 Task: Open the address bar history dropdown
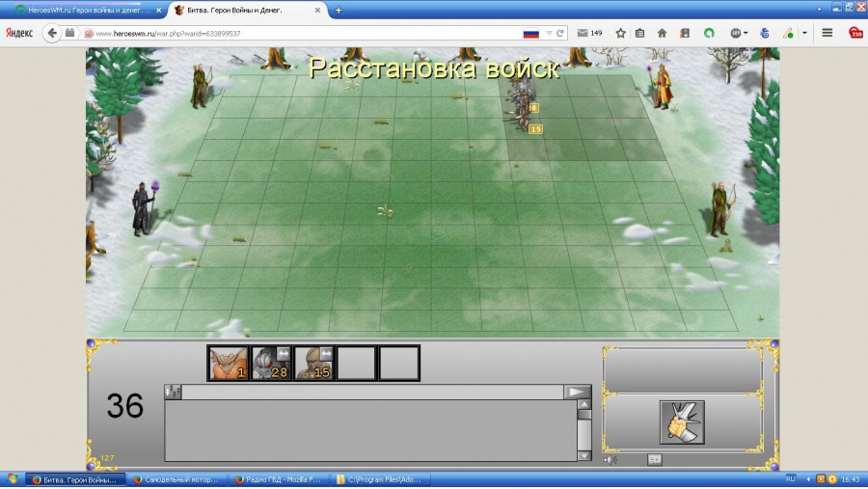click(x=549, y=33)
